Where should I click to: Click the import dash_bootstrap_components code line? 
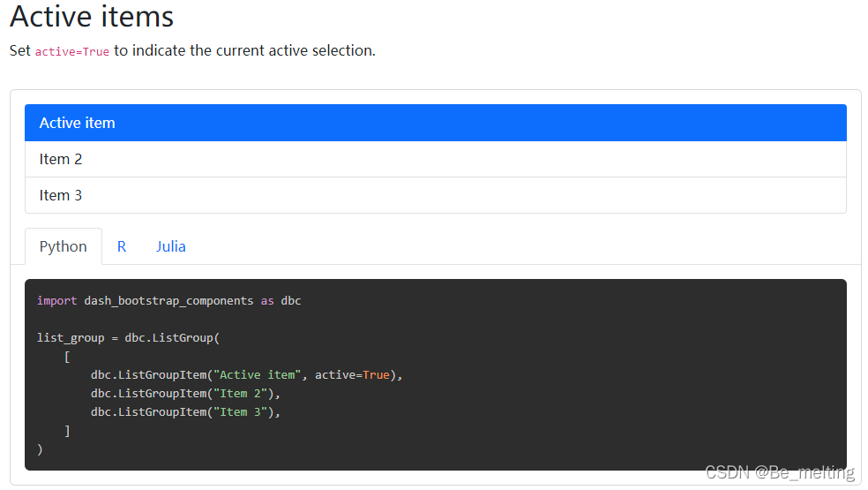pyautogui.click(x=168, y=300)
